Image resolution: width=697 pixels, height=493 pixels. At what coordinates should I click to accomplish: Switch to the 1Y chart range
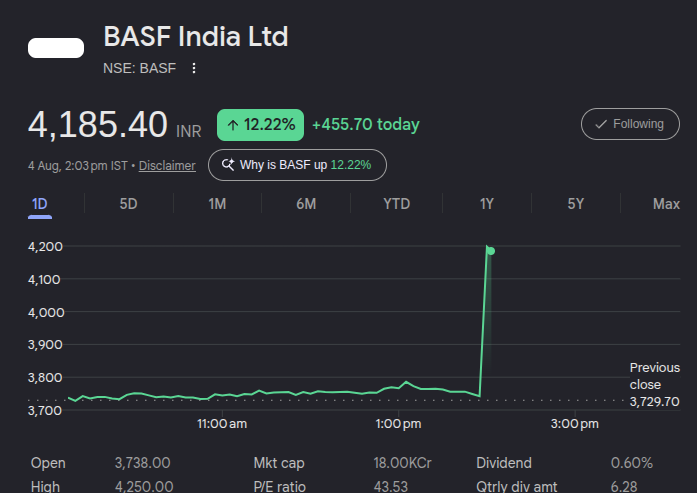pos(487,204)
